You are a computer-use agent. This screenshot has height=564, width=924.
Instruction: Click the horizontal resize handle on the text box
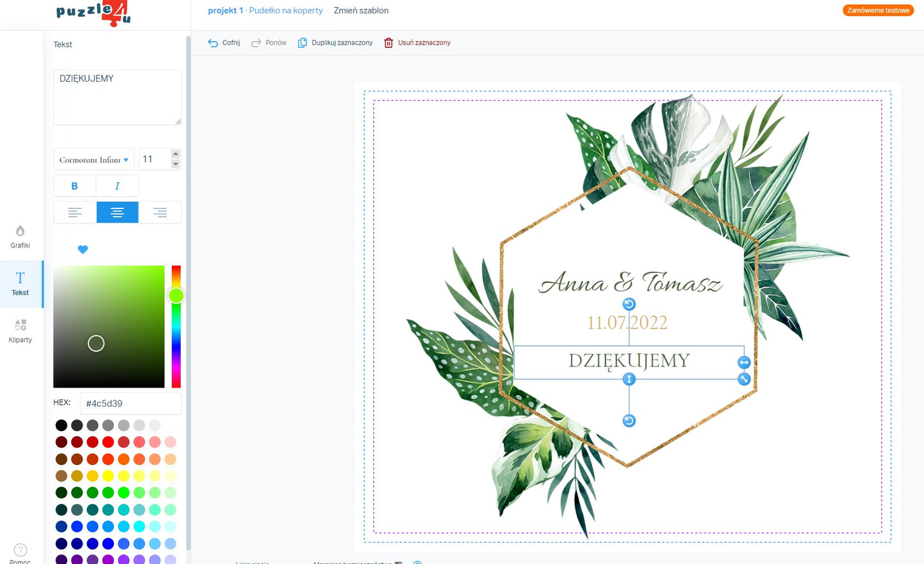[x=744, y=363]
